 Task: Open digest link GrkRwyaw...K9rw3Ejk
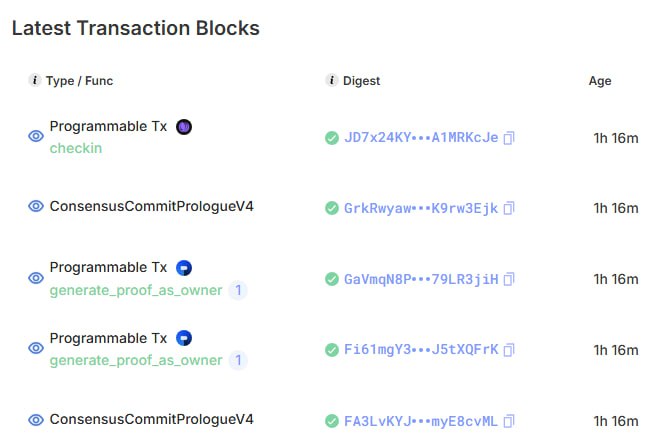421,208
